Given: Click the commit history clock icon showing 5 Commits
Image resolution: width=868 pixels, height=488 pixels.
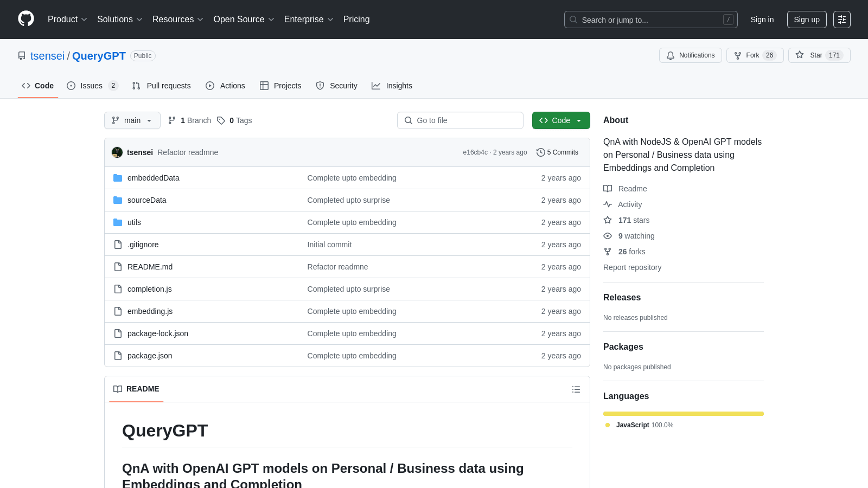Looking at the screenshot, I should [x=540, y=152].
